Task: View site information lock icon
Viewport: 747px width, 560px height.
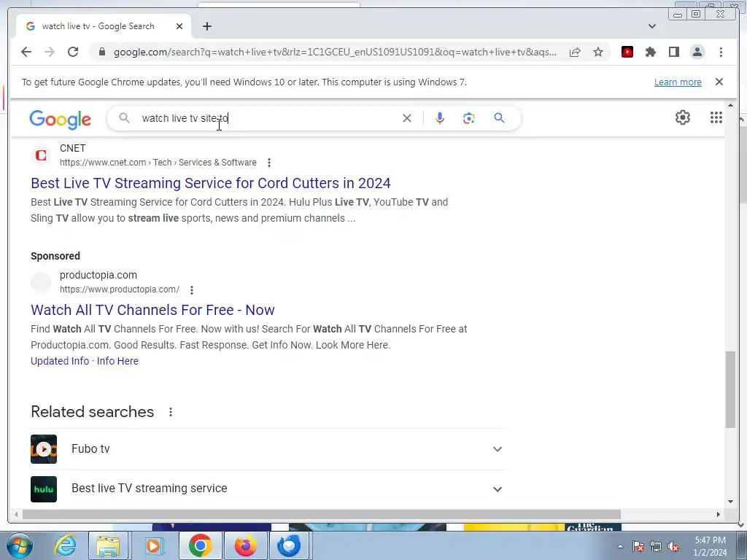Action: click(101, 52)
